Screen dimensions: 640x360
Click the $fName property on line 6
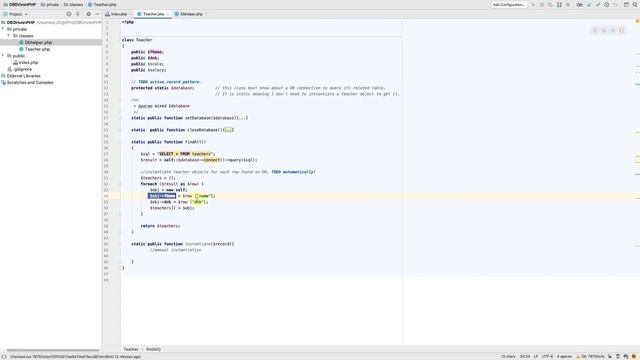[x=155, y=52]
